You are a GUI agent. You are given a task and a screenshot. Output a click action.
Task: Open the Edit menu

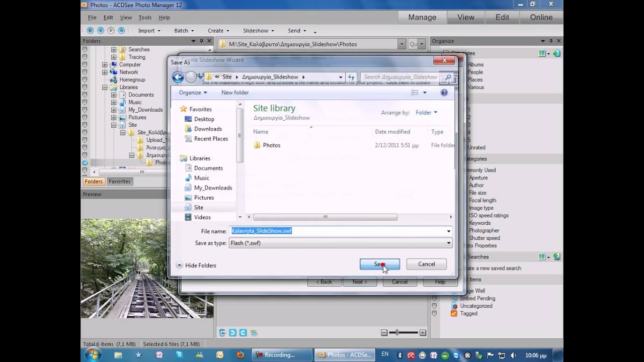pos(108,18)
